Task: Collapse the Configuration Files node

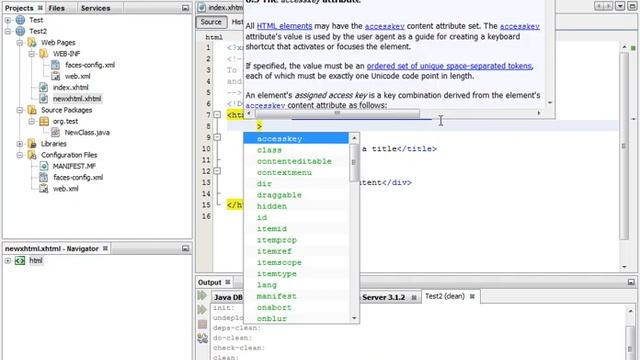Action: click(x=20, y=155)
